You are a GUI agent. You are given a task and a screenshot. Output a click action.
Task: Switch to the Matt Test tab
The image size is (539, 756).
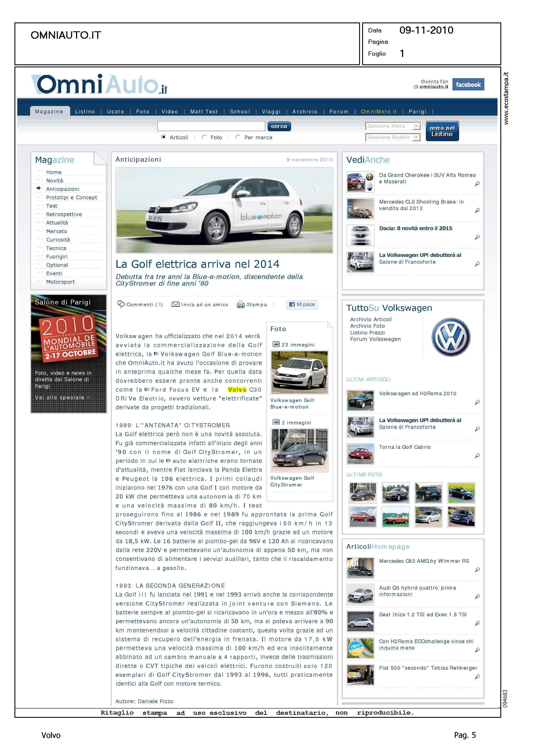click(204, 112)
